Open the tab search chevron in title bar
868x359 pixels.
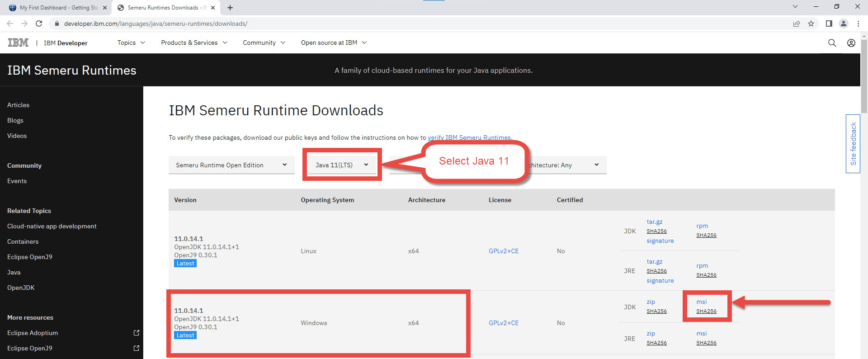point(795,6)
